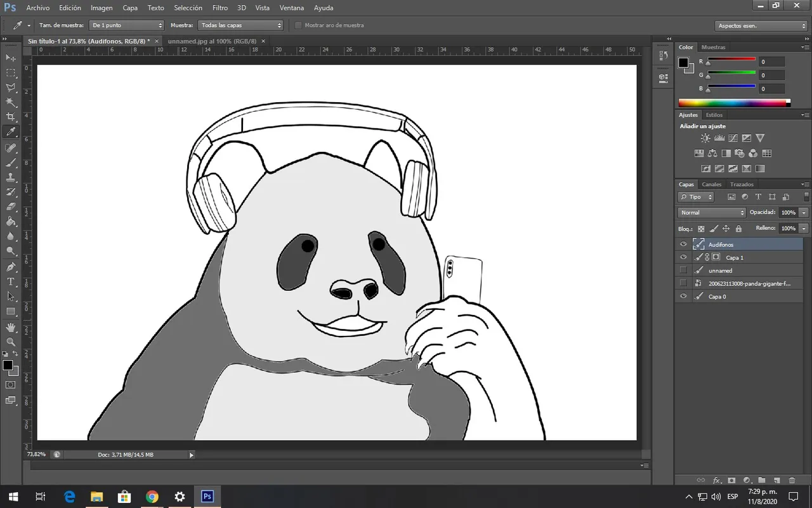Open the status bar info arrow
Viewport: 812px width, 508px height.
[x=191, y=455]
